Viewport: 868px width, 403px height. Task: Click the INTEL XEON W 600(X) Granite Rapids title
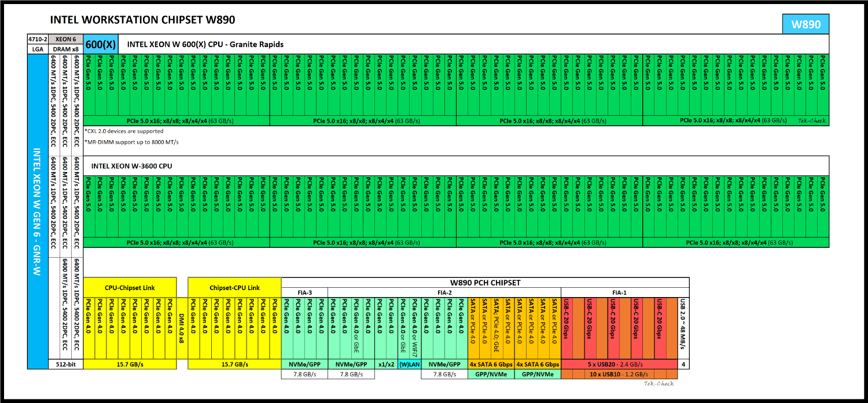pyautogui.click(x=205, y=43)
